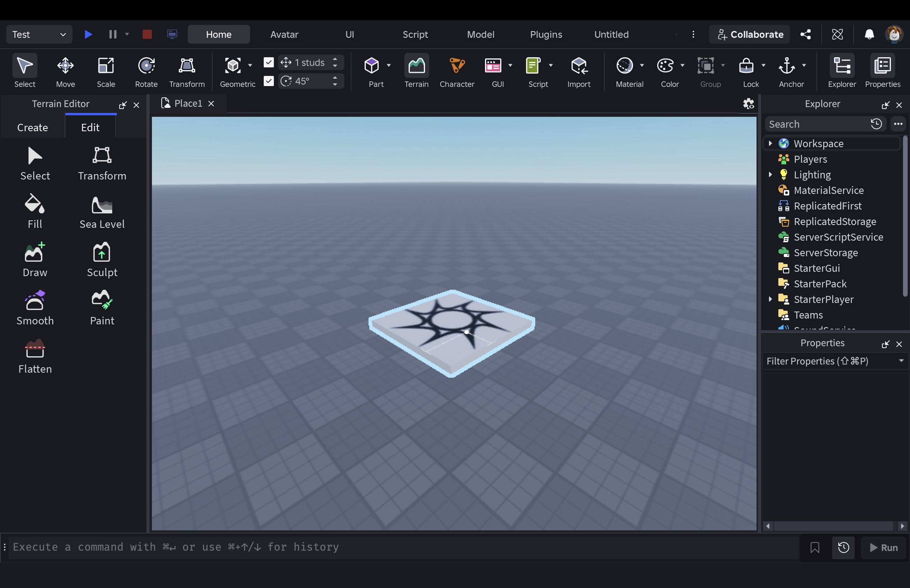Open viewport settings gear icon
The height and width of the screenshot is (588, 910).
pyautogui.click(x=749, y=104)
